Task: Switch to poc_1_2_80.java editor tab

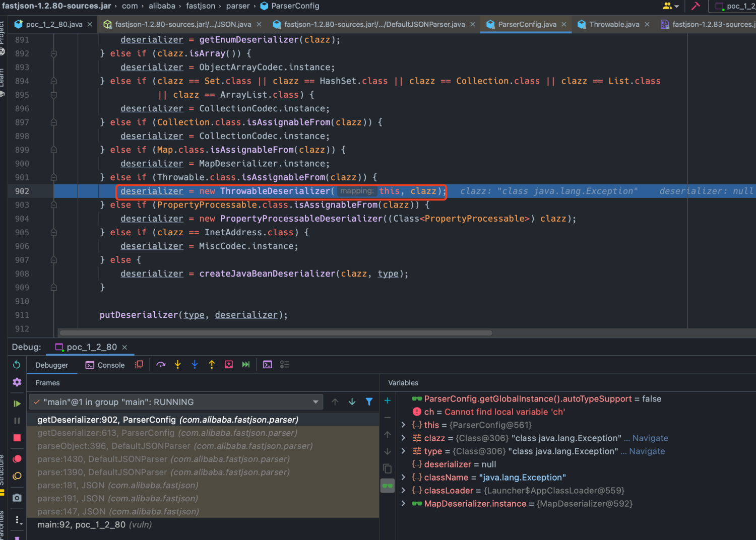Action: [x=54, y=24]
